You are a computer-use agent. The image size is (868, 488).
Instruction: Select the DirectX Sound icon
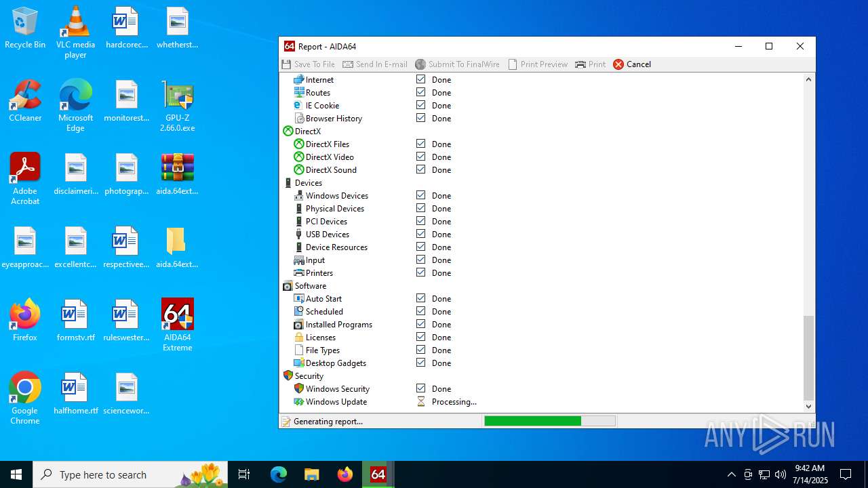pyautogui.click(x=298, y=169)
